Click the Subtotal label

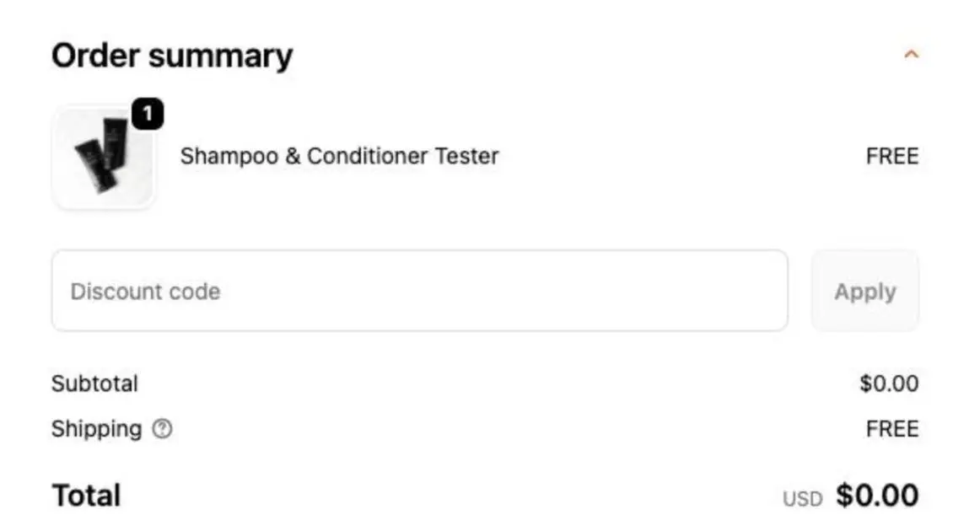pos(94,384)
